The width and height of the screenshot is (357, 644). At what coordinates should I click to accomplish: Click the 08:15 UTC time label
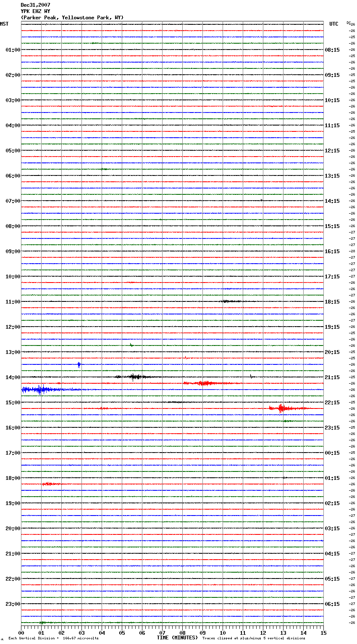click(x=332, y=50)
